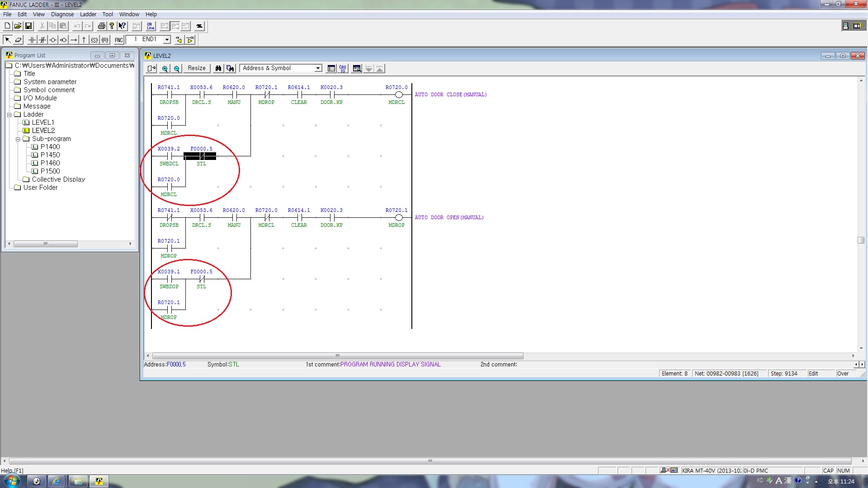This screenshot has width=868, height=488.
Task: Toggle the selection arrow tool
Action: pyautogui.click(x=8, y=40)
